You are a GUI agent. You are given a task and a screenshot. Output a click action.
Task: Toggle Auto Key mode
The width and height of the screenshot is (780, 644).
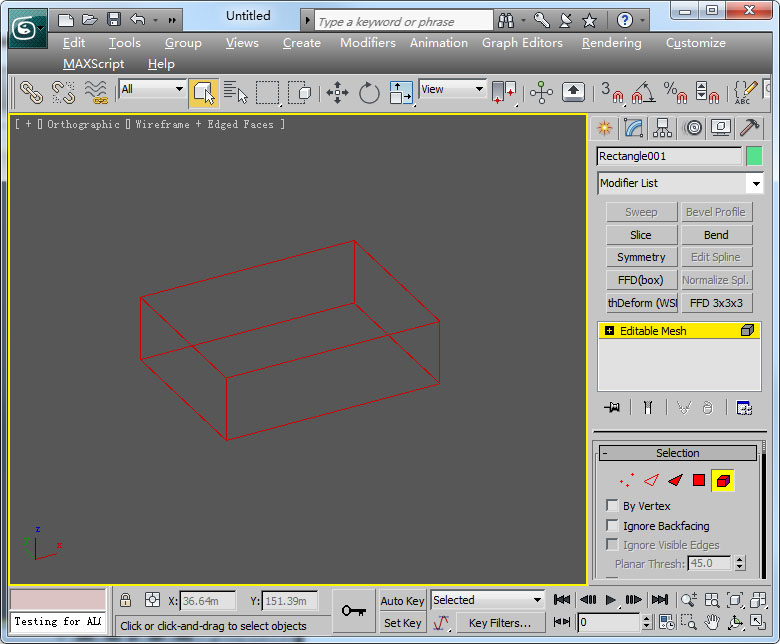402,601
